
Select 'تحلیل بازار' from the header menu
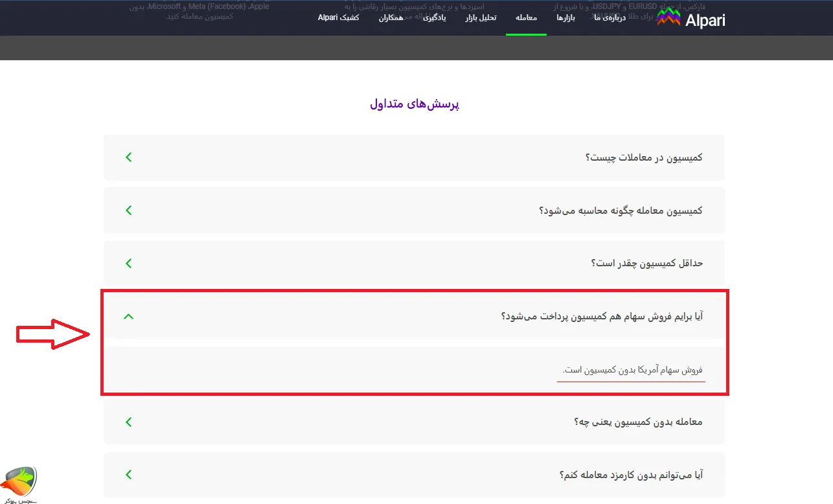[481, 17]
